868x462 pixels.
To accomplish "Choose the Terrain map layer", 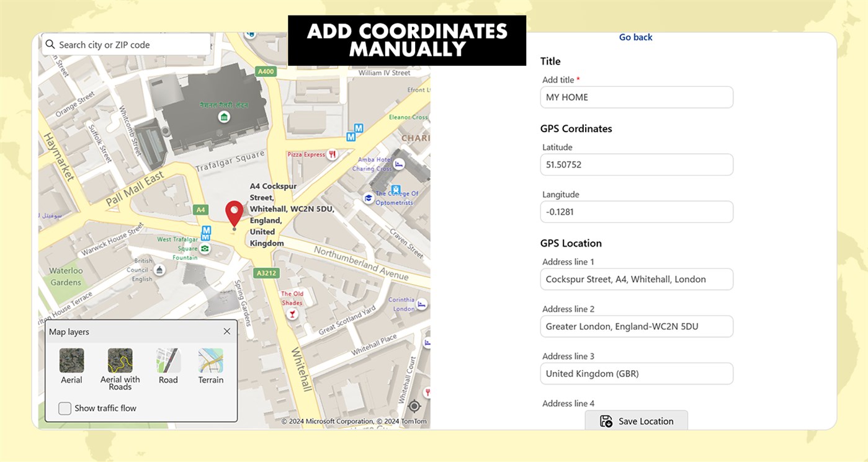I will click(x=210, y=360).
